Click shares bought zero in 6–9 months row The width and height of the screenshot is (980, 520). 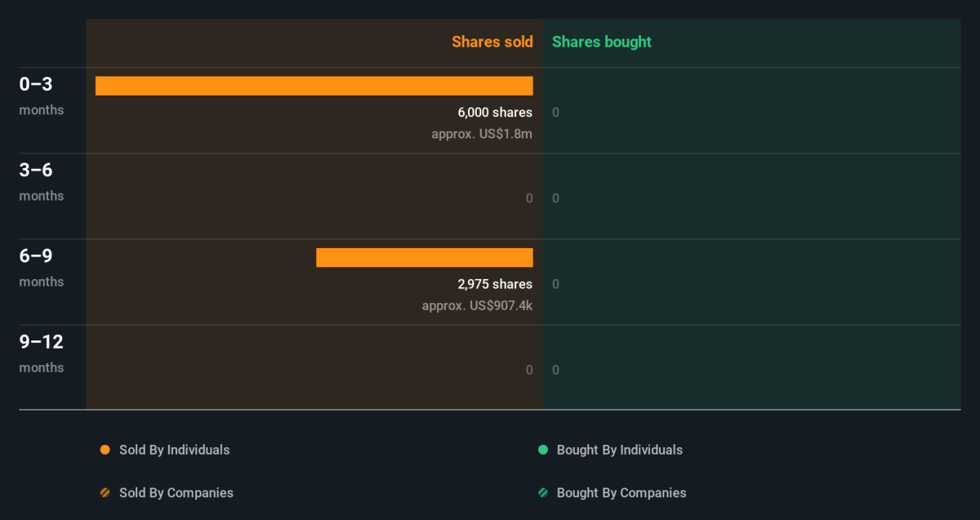pyautogui.click(x=555, y=284)
